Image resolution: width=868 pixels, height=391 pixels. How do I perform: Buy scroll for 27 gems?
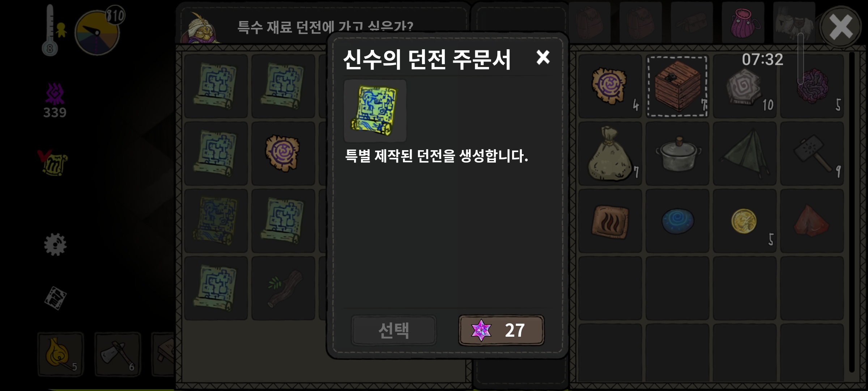[x=501, y=330]
